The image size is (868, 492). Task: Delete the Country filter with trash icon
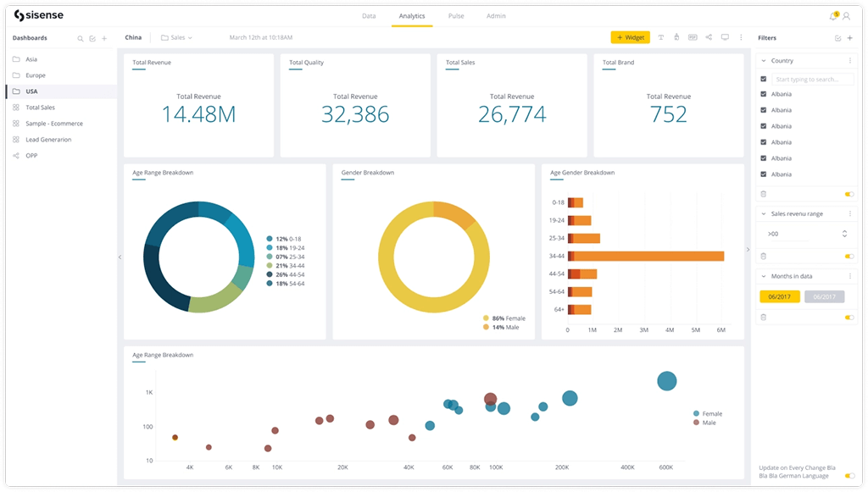(x=764, y=194)
